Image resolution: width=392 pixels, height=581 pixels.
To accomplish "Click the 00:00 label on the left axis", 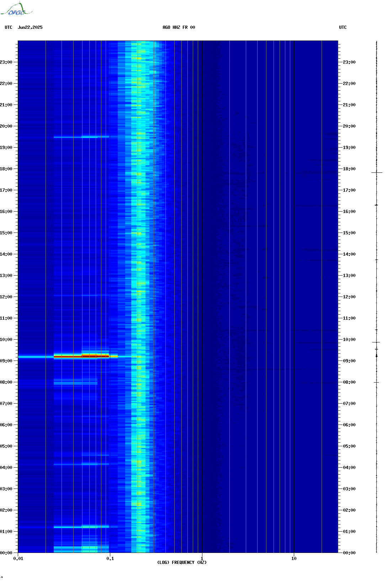I will click(6, 553).
